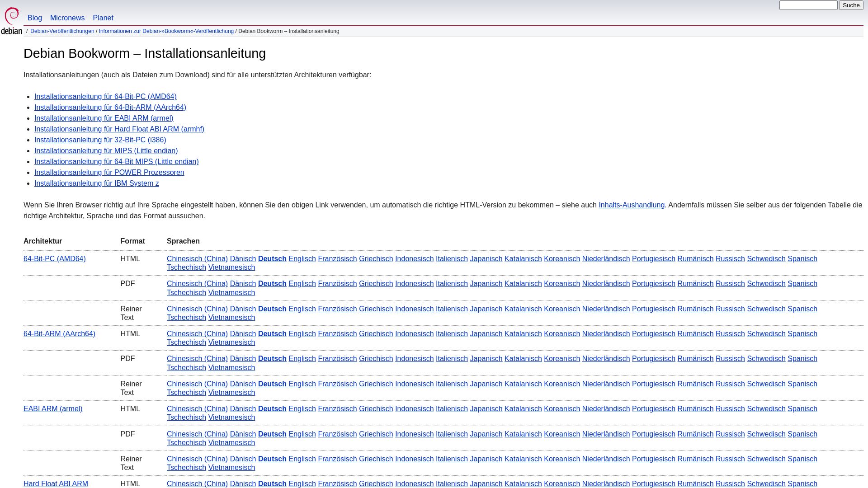This screenshot has height=488, width=868.
Task: Open Vietnamesisch in AMD64 HTML row
Action: (231, 267)
